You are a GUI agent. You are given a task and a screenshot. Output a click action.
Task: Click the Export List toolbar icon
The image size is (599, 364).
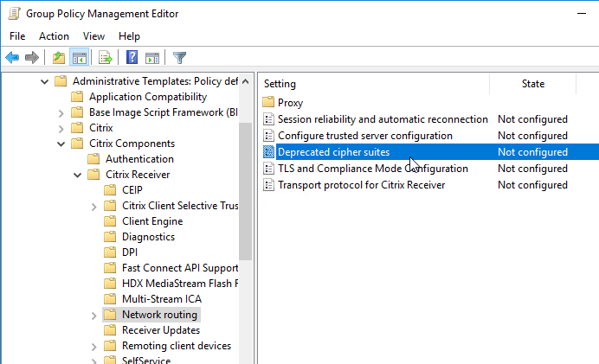[105, 58]
